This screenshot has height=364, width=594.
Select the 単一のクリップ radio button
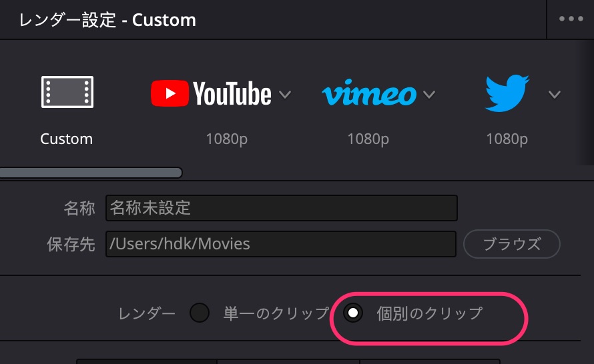[x=200, y=313]
